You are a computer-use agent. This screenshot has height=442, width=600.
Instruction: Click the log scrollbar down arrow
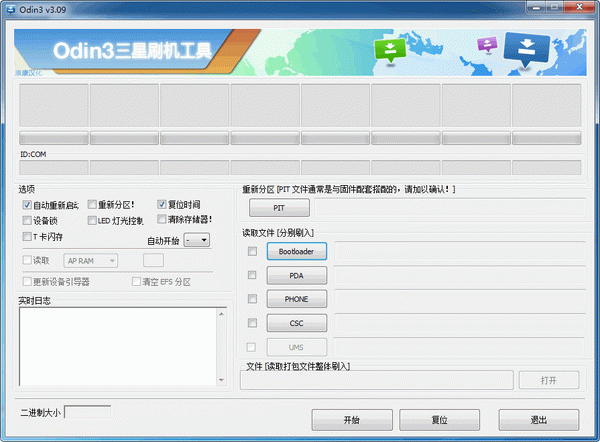221,380
